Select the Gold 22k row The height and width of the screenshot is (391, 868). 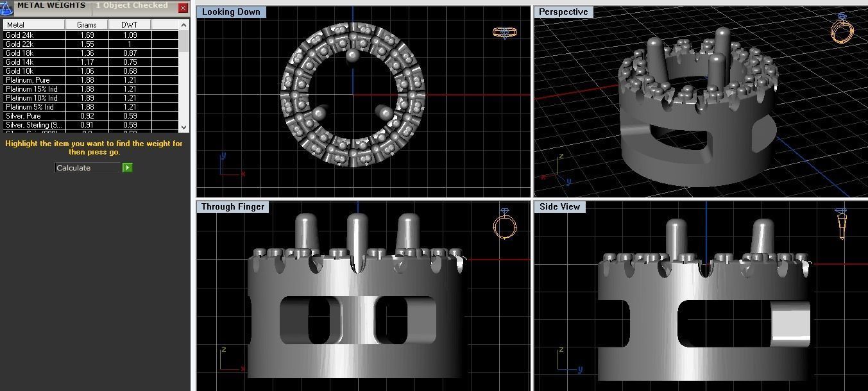click(90, 44)
